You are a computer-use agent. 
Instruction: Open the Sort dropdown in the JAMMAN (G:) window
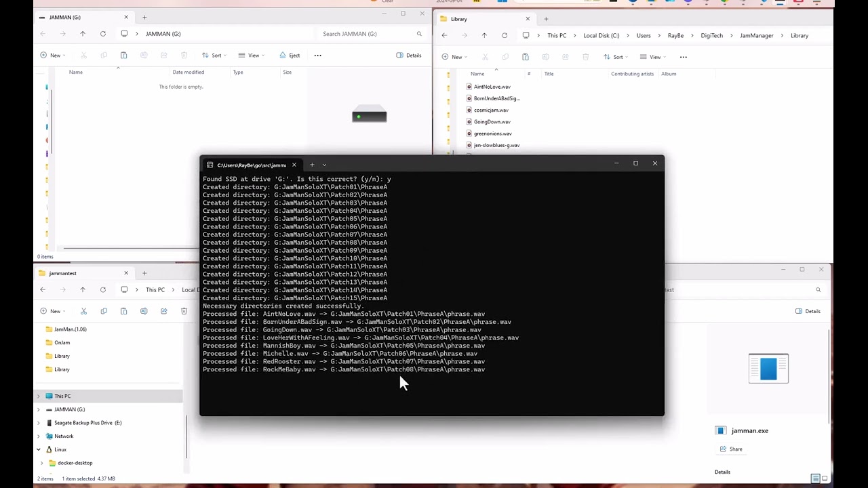click(214, 56)
